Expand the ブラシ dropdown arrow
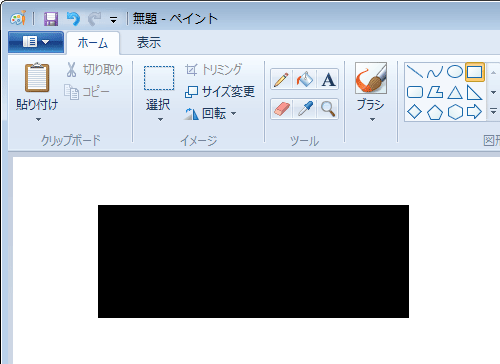 pos(372,119)
